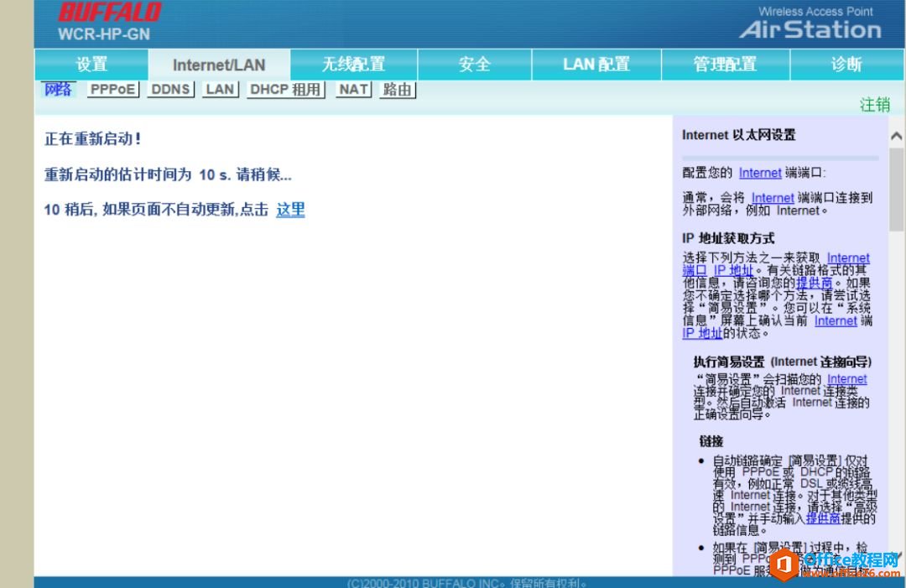The height and width of the screenshot is (588, 906).
Task: Select the 网络 sub-tab
Action: pos(58,89)
